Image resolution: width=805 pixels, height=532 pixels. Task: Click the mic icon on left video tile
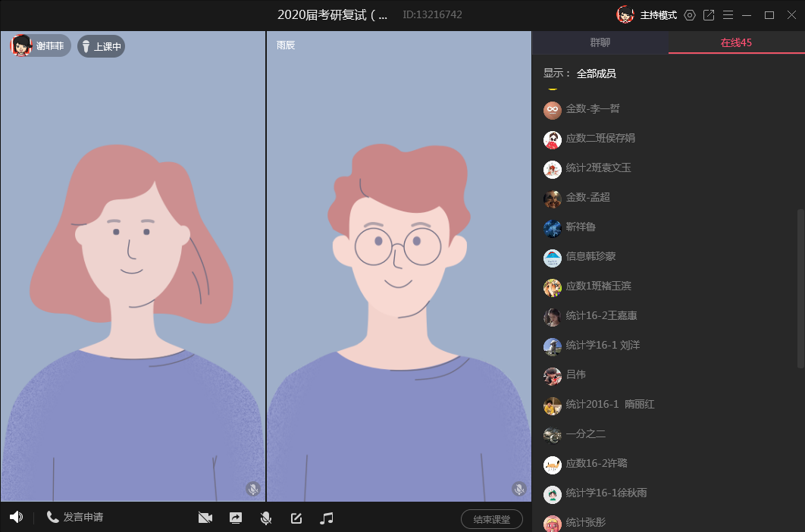pos(252,490)
